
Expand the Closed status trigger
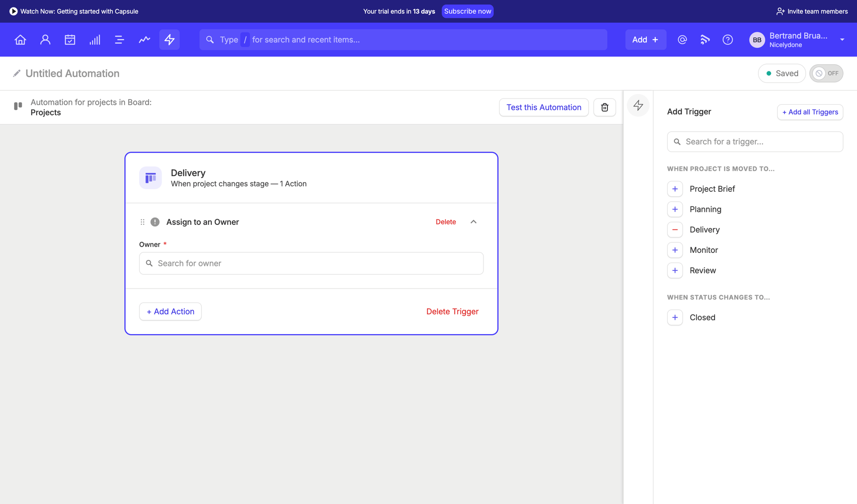tap(675, 317)
